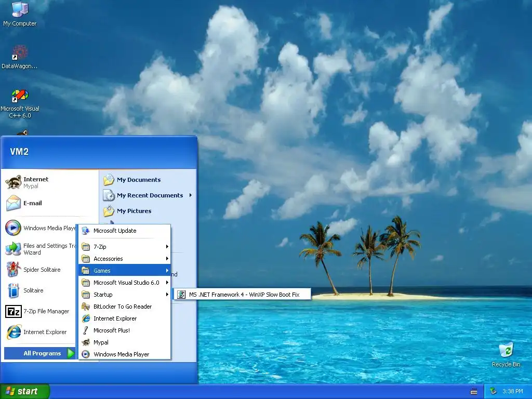The width and height of the screenshot is (532, 399).
Task: Open the 7-Zip program folder
Action: click(x=125, y=247)
